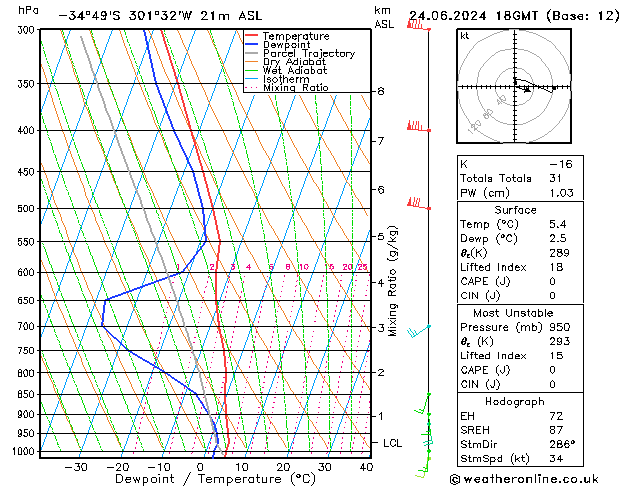Viewport: 629px width, 486px height.
Task: Click the 'LCL' height marker label
Action: pyautogui.click(x=392, y=443)
